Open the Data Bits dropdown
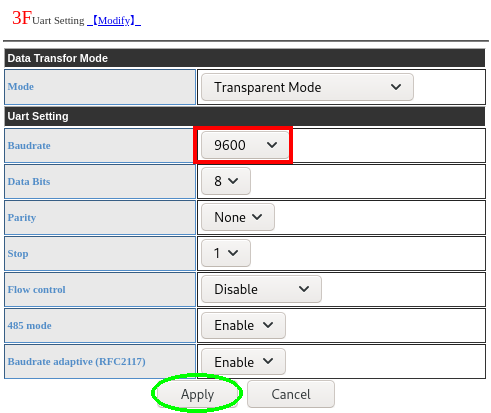491x413 pixels. [226, 181]
